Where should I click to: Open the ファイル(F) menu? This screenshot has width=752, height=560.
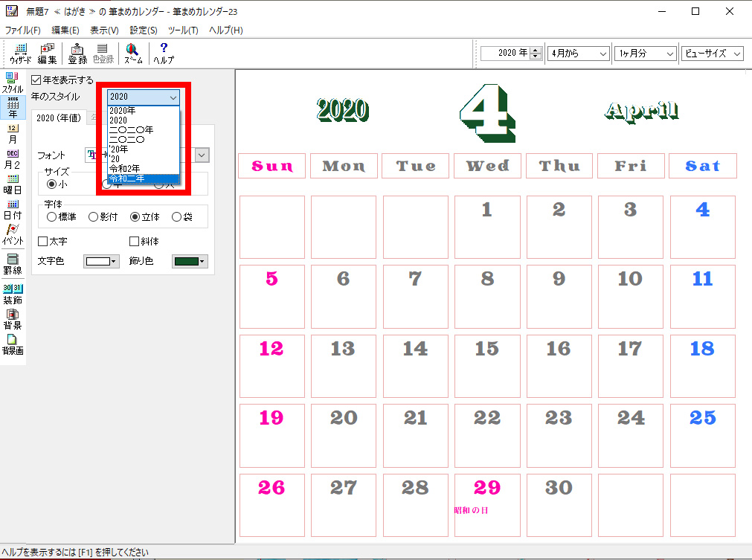(23, 30)
